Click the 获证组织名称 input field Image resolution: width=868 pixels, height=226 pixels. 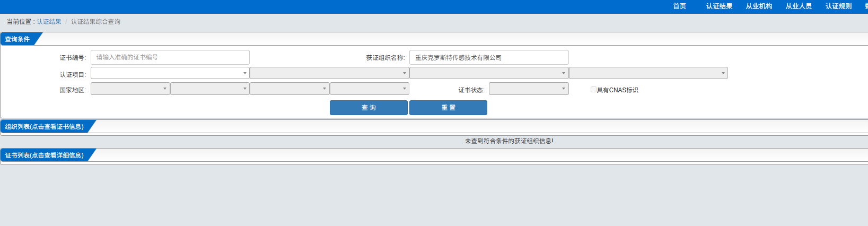click(x=489, y=57)
